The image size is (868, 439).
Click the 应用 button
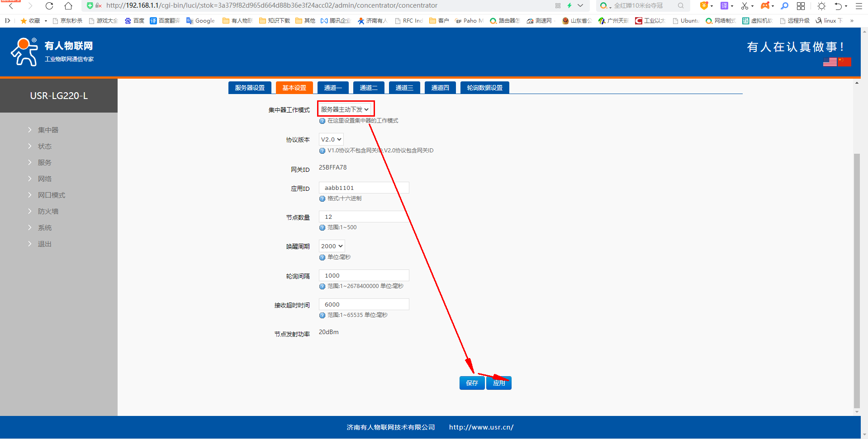pos(499,383)
